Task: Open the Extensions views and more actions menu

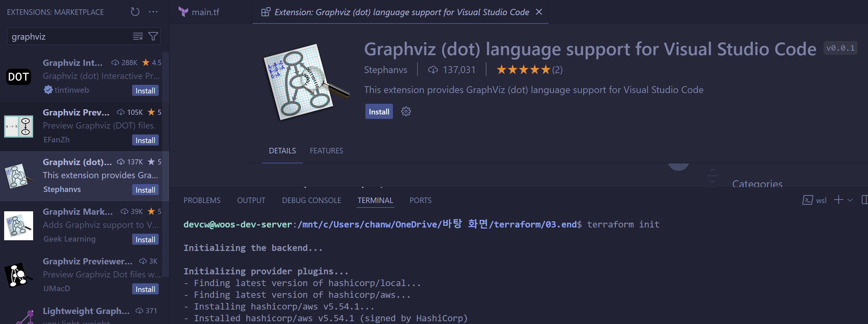Action: click(153, 12)
